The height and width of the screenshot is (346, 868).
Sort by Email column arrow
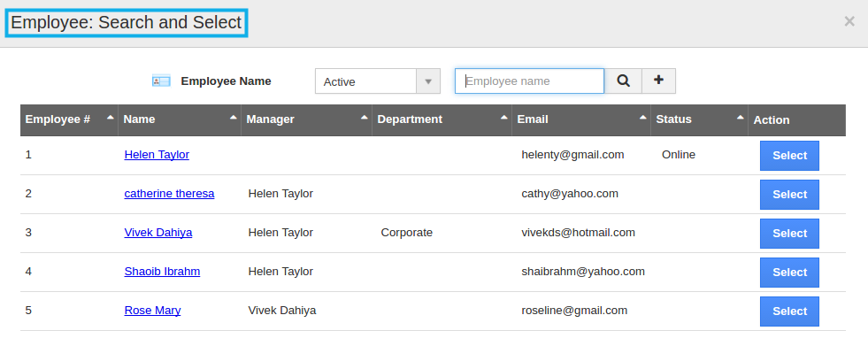coord(642,118)
